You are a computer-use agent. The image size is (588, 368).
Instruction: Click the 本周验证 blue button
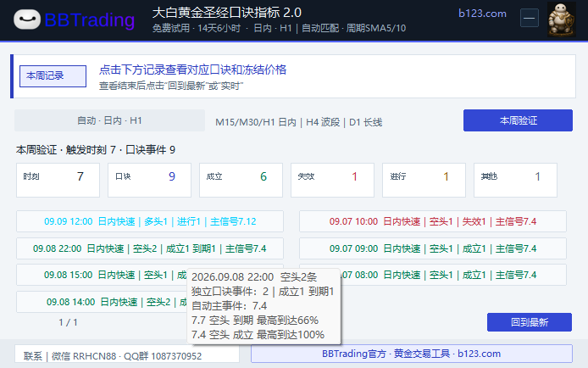pyautogui.click(x=518, y=120)
